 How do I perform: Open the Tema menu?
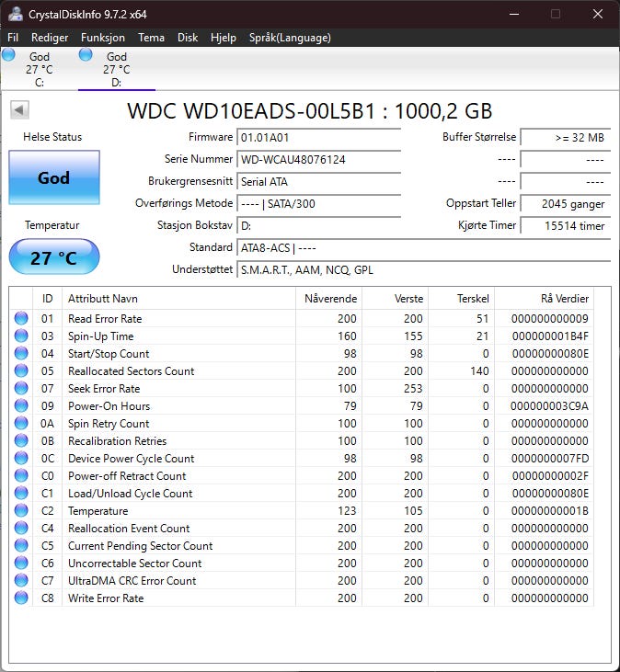151,38
